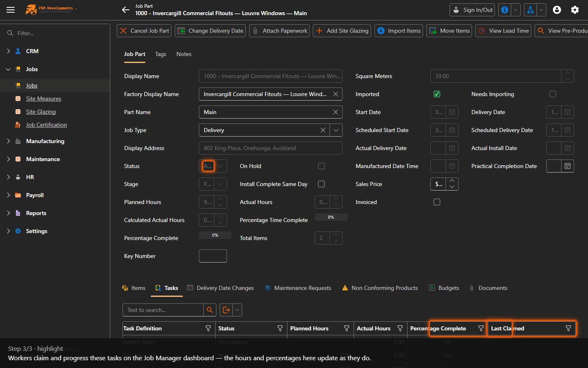Filter the Planned Hours column
This screenshot has height=368, width=588.
click(x=347, y=328)
